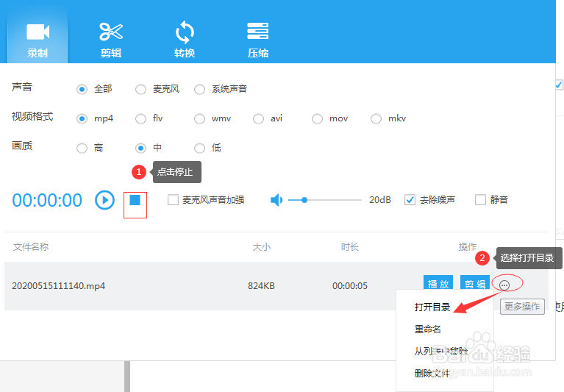Select 麦克风 audio source option
564x392 pixels.
(x=140, y=89)
